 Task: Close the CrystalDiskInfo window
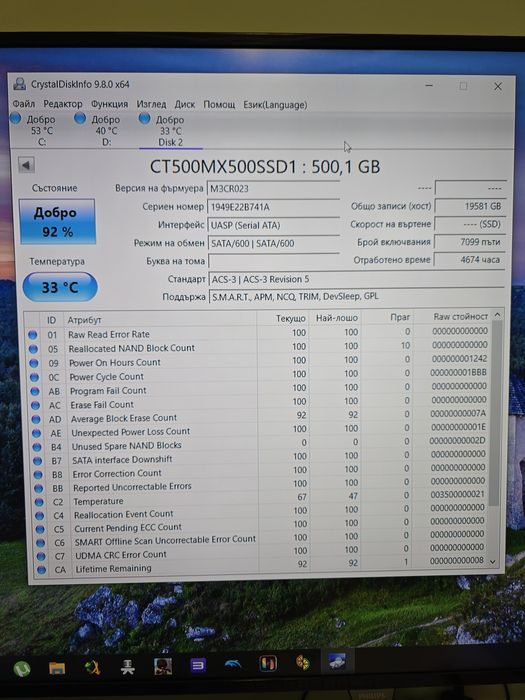pos(498,86)
